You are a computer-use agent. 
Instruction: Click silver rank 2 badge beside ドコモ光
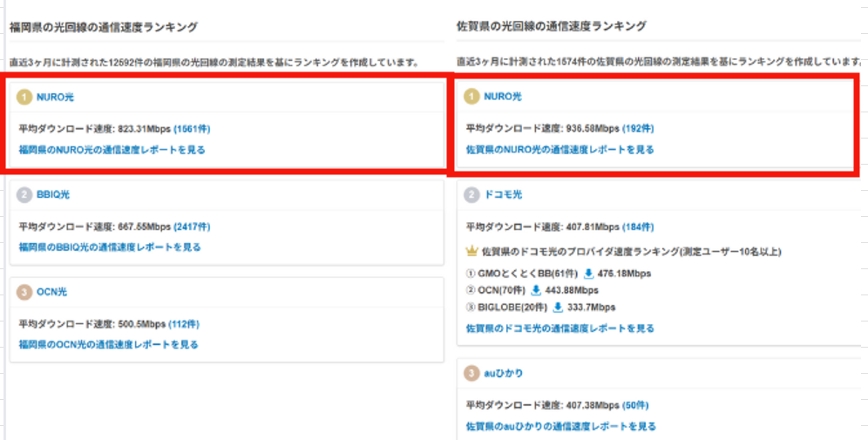(471, 195)
